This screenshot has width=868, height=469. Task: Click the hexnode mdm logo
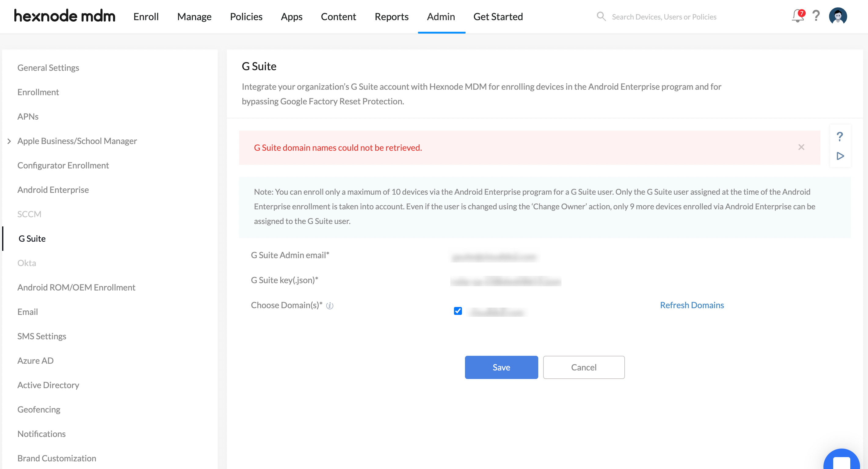(x=64, y=16)
